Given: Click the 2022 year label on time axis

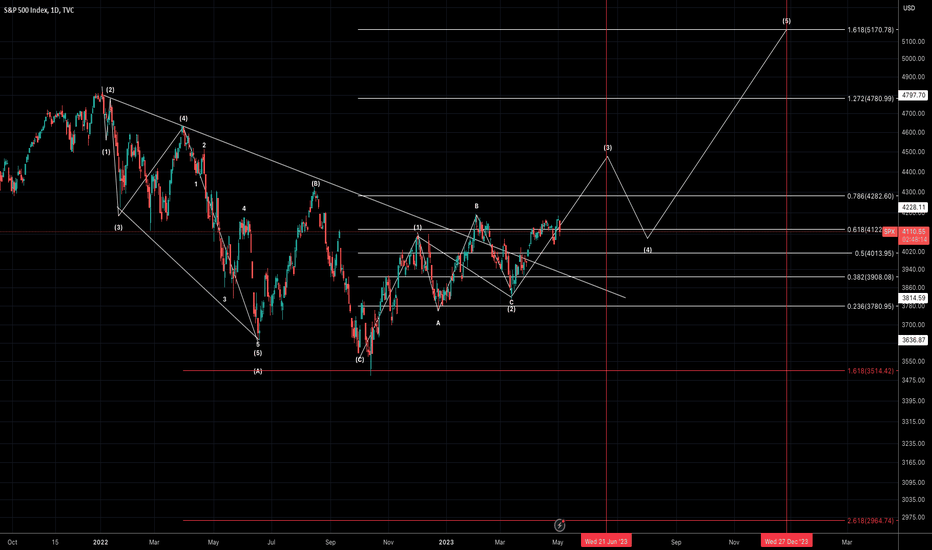Looking at the screenshot, I should [100, 542].
